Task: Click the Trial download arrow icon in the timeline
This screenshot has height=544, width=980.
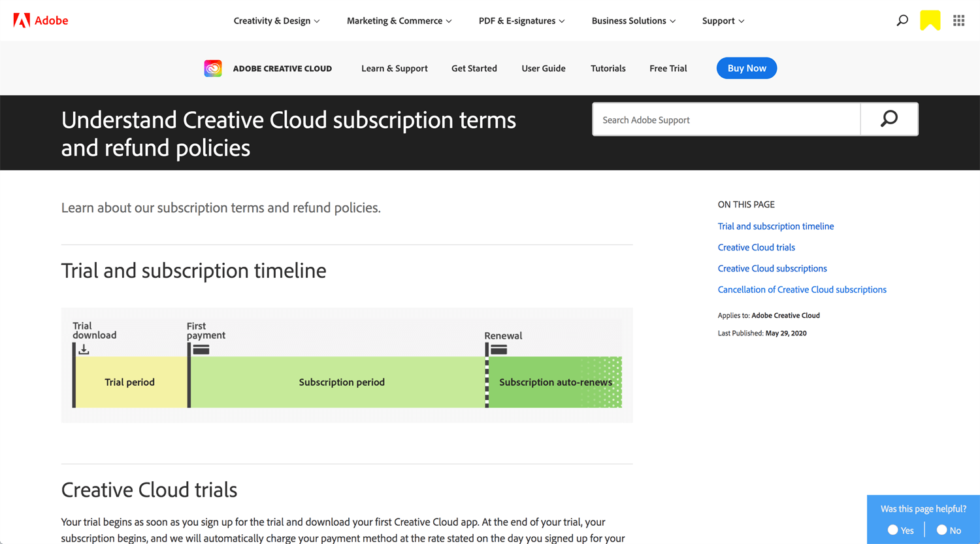Action: (x=84, y=349)
